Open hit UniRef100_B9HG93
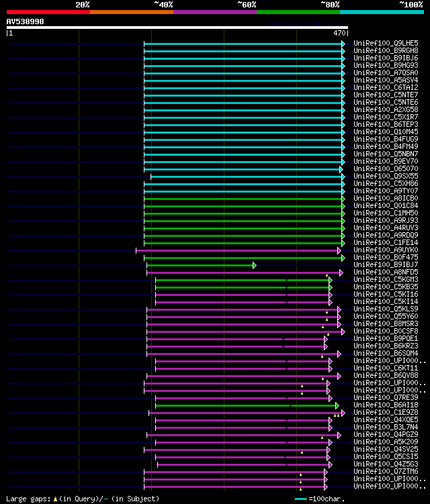 pyautogui.click(x=386, y=65)
